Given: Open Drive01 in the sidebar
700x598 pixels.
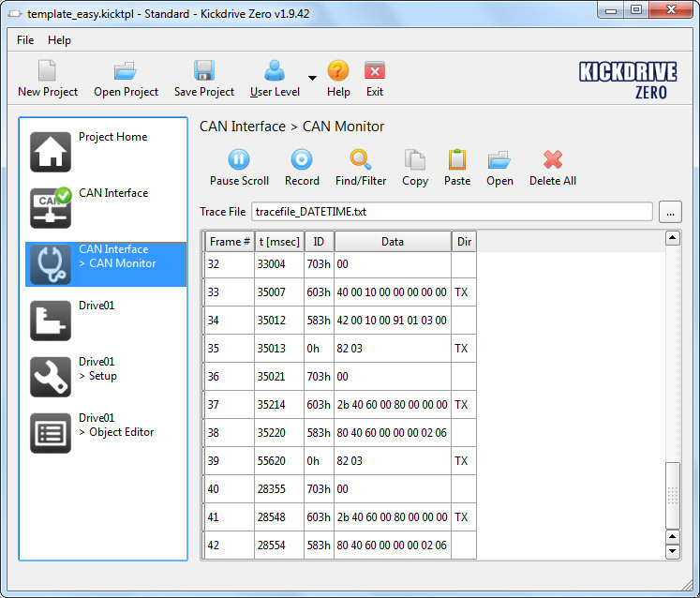Looking at the screenshot, I should tap(106, 321).
